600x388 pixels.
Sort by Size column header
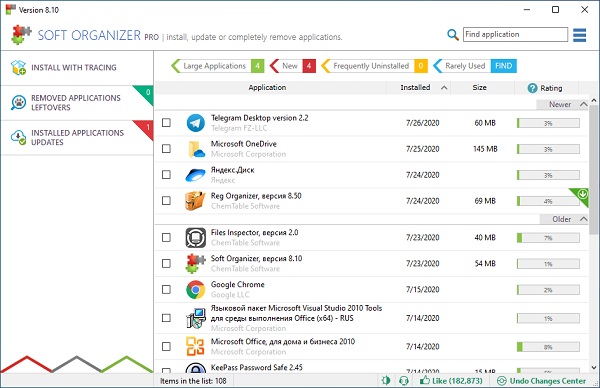[x=479, y=88]
